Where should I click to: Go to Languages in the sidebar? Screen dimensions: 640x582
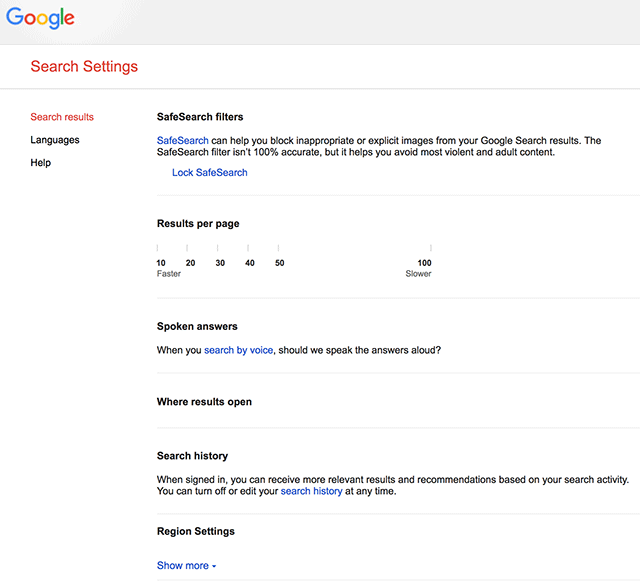(55, 140)
